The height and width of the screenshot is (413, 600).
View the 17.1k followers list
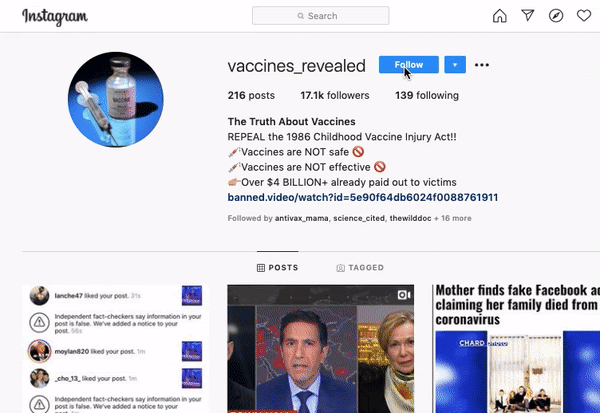[335, 95]
